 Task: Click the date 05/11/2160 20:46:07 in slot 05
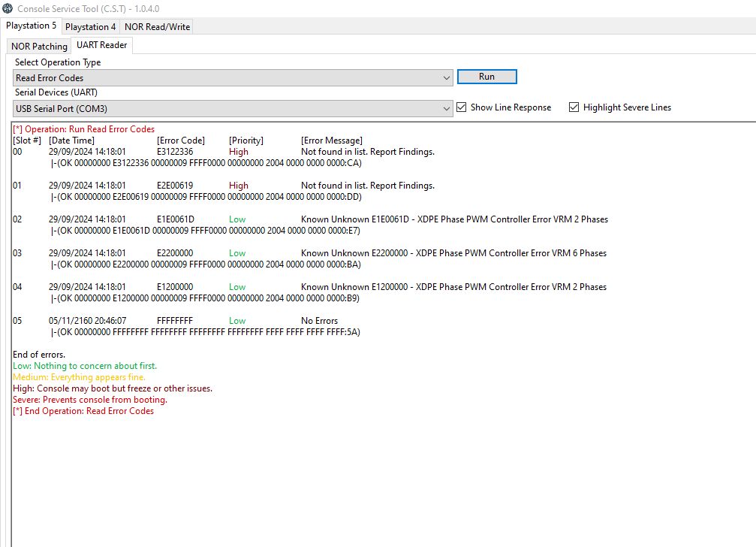87,321
